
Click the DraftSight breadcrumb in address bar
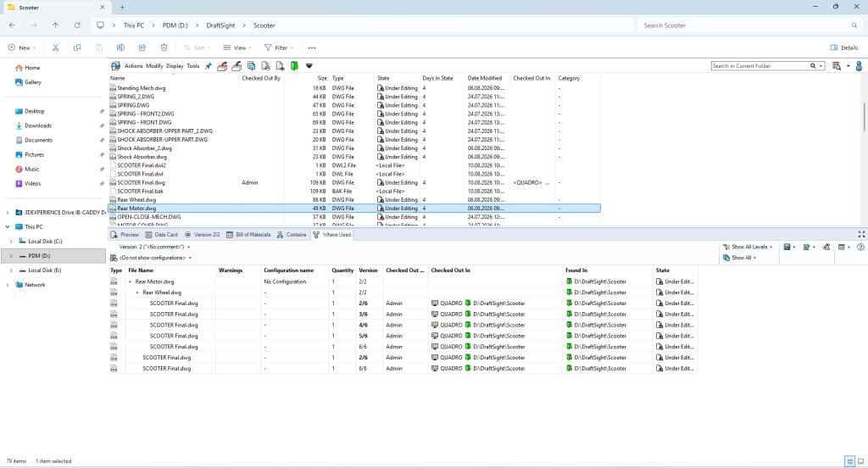pos(220,25)
